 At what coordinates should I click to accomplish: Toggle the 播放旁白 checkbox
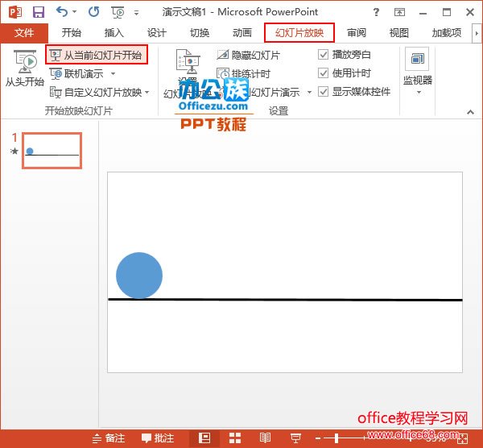pyautogui.click(x=324, y=55)
